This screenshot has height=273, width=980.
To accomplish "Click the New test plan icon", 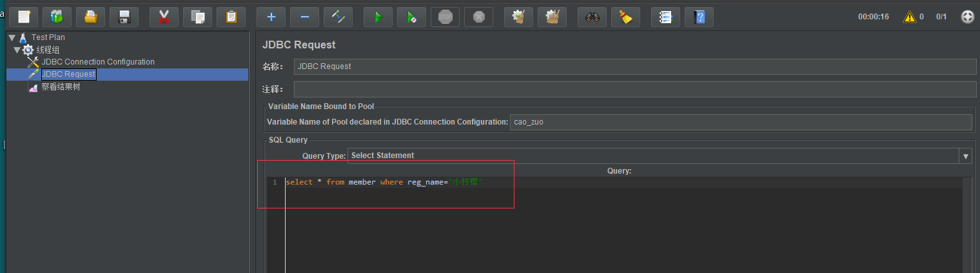I will coord(24,17).
